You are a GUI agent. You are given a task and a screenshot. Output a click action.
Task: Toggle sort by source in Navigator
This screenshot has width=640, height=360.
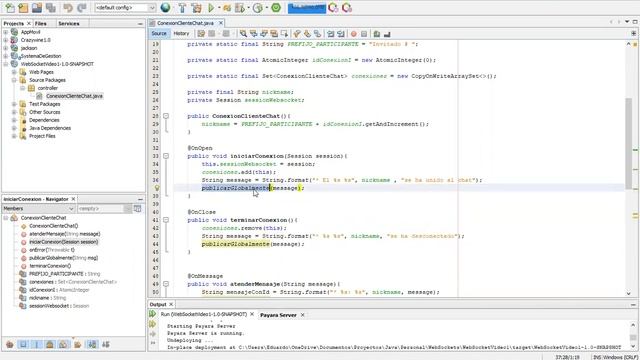[106, 344]
